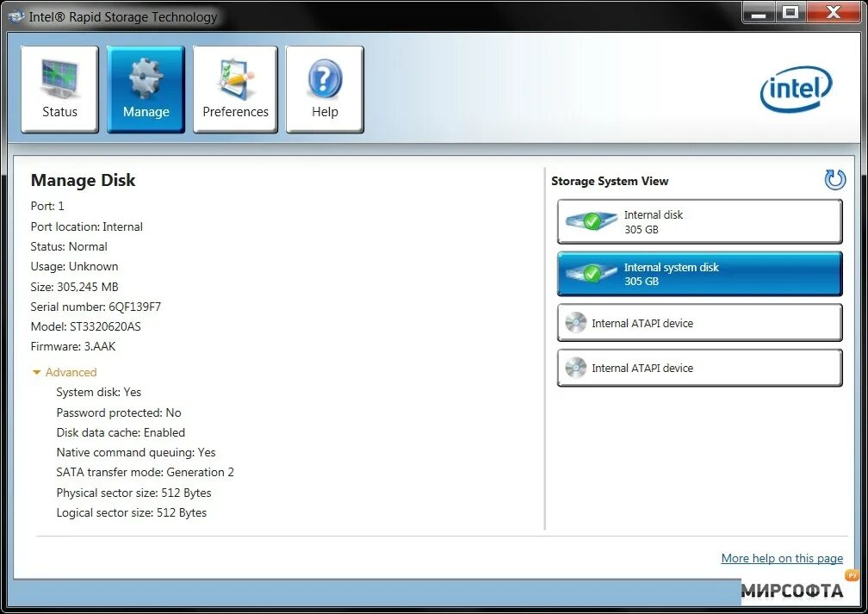Click the Manage Disk heading
This screenshot has width=868, height=614.
coord(83,180)
